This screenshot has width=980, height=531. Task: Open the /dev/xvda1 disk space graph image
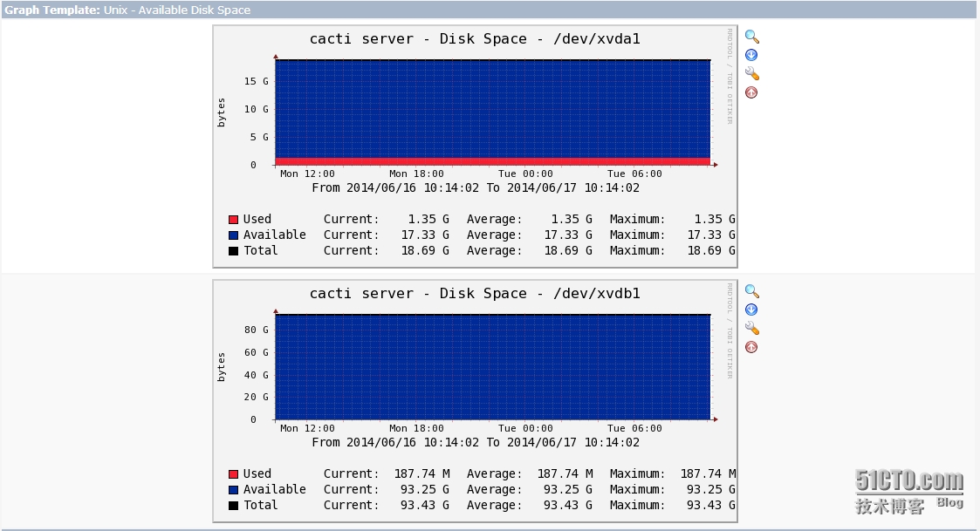[x=475, y=146]
